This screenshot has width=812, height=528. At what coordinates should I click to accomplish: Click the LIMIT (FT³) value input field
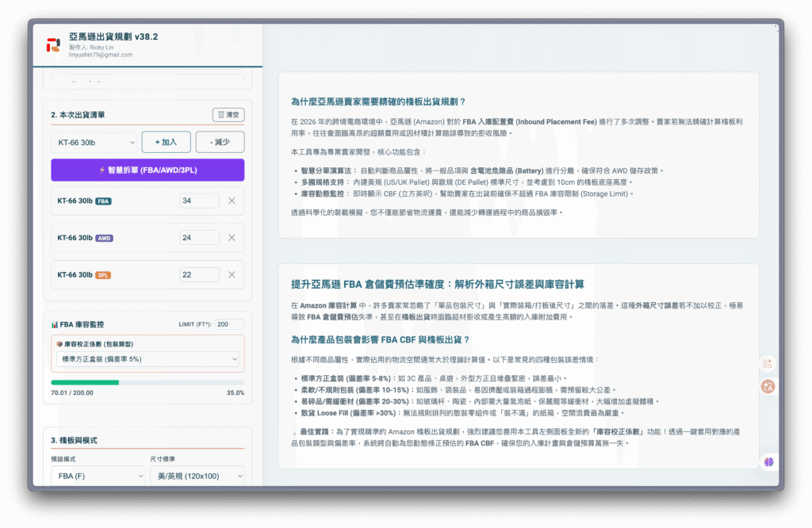[230, 324]
